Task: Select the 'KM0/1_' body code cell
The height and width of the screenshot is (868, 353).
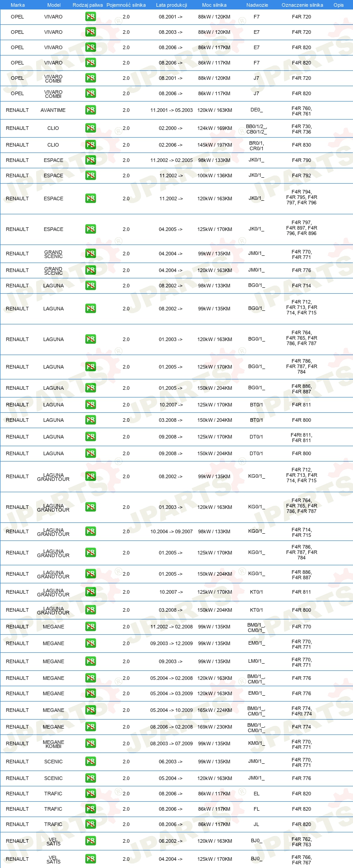Action: point(256,743)
